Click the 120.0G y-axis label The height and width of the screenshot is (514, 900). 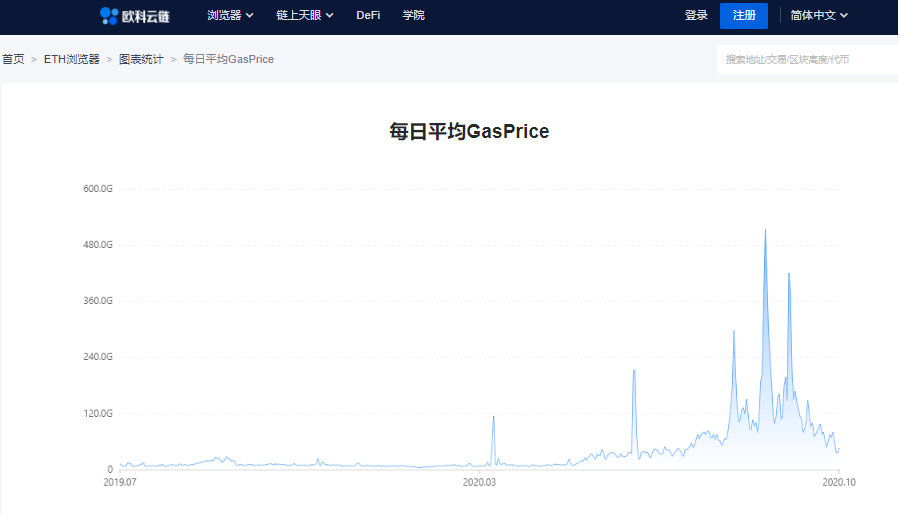click(97, 413)
